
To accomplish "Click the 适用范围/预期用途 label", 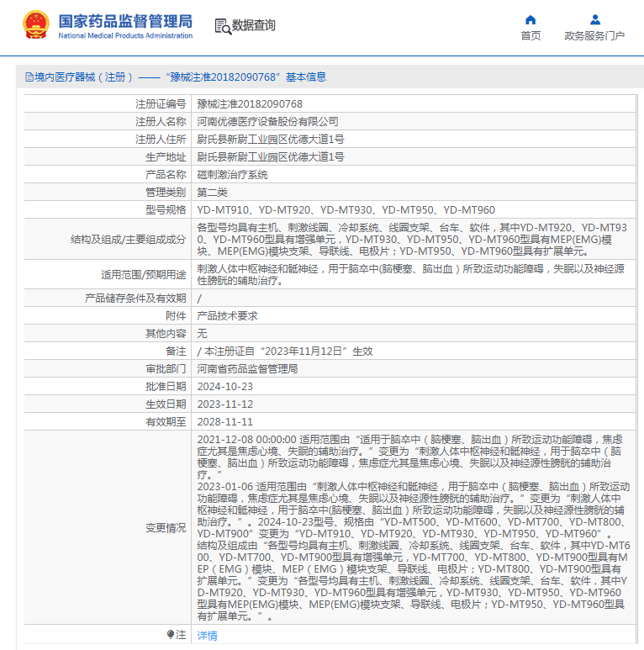I will coord(144,274).
